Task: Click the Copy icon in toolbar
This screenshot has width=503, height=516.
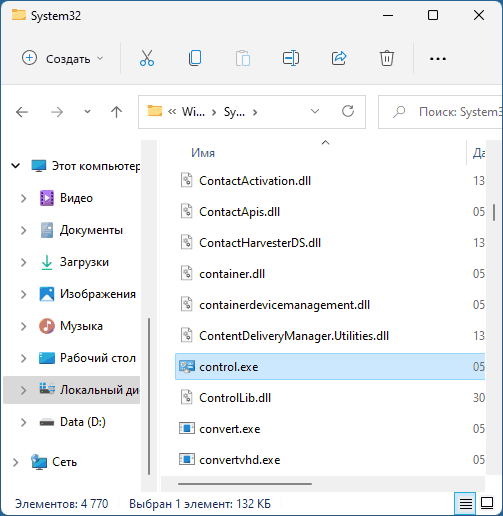Action: [195, 58]
